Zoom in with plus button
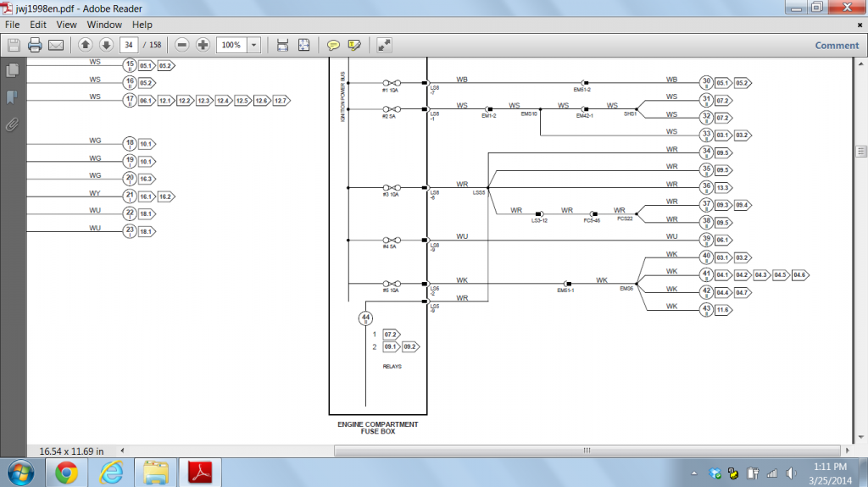The width and height of the screenshot is (868, 487). [203, 45]
